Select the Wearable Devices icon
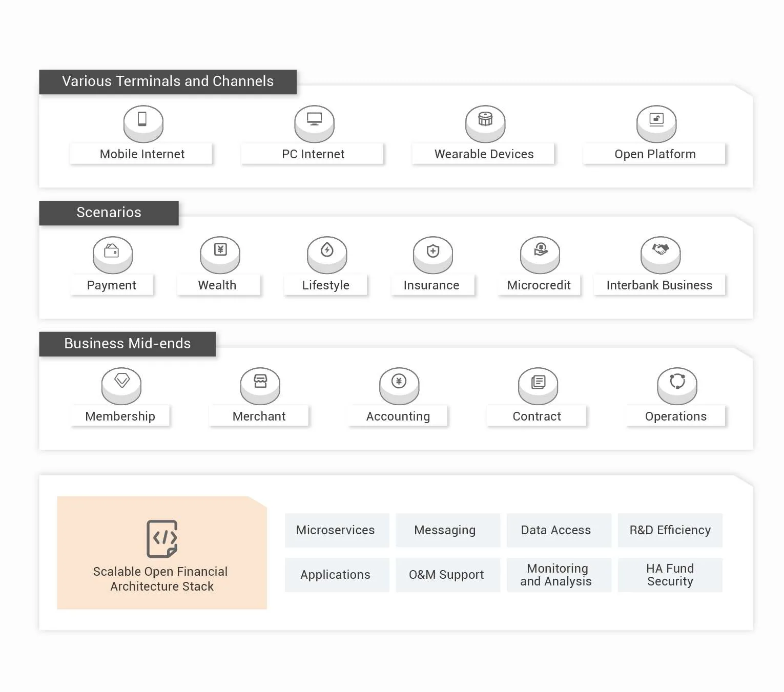 coord(485,120)
